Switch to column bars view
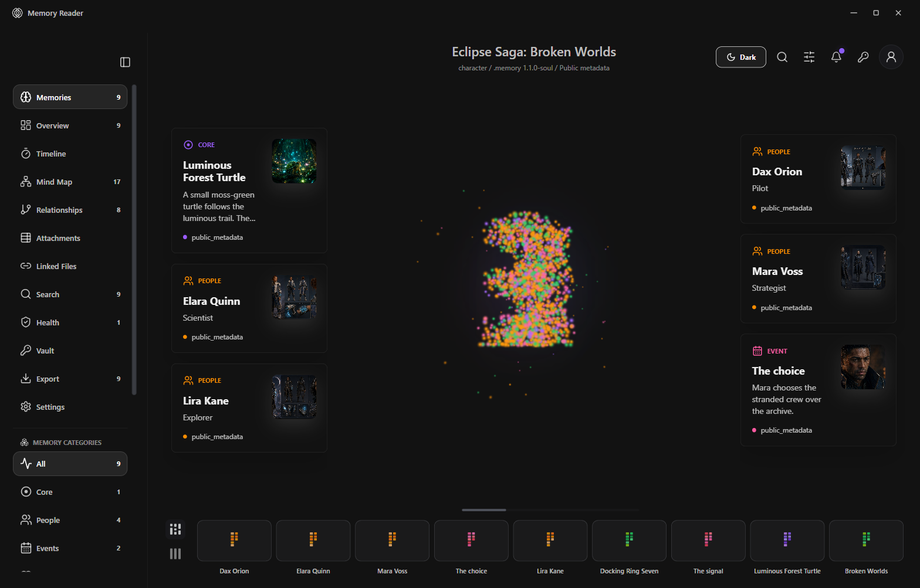Viewport: 920px width, 588px height. tap(175, 553)
